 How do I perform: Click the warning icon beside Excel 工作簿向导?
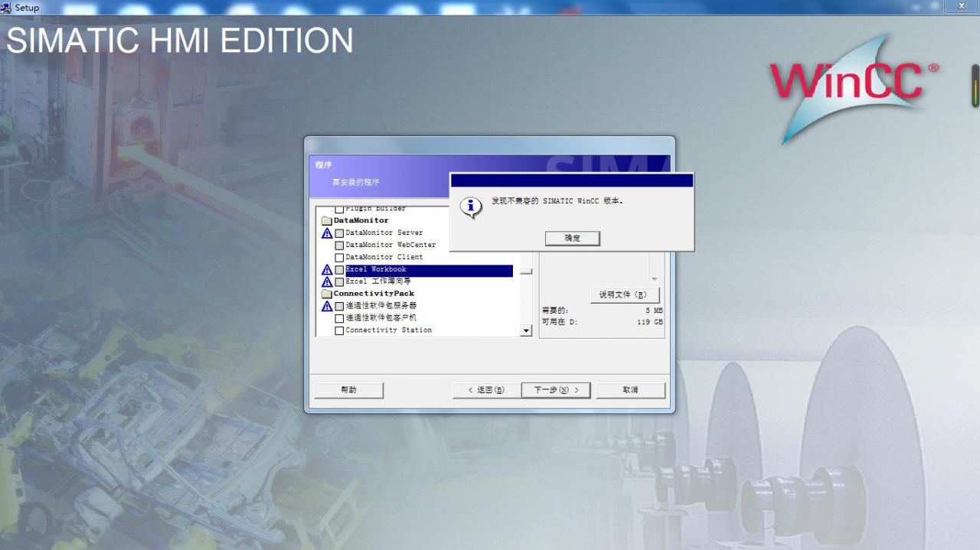tap(327, 282)
